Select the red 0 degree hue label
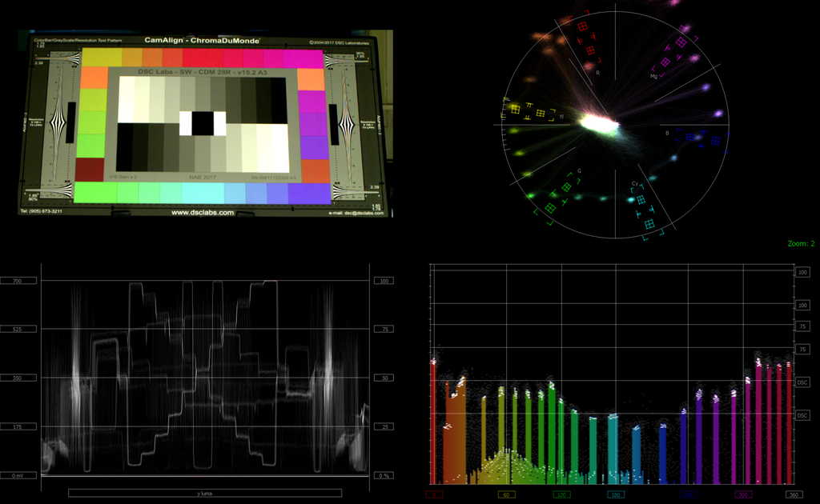The width and height of the screenshot is (820, 504). [434, 494]
